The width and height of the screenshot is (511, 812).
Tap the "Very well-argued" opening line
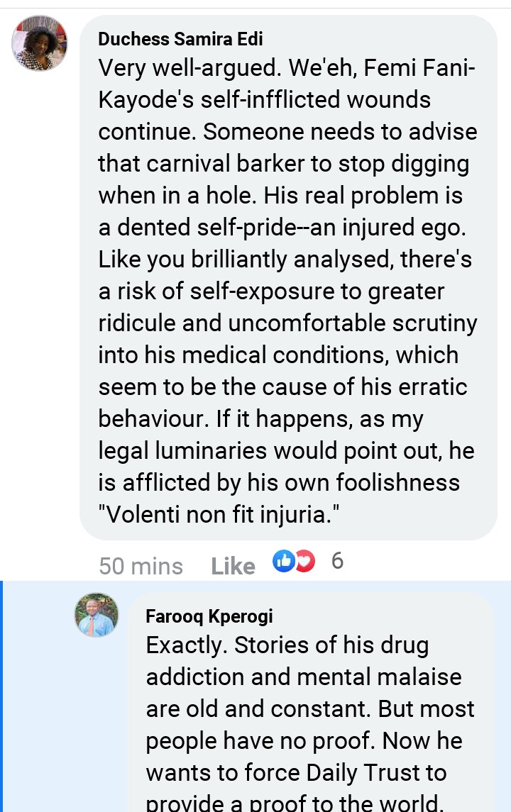pos(188,68)
